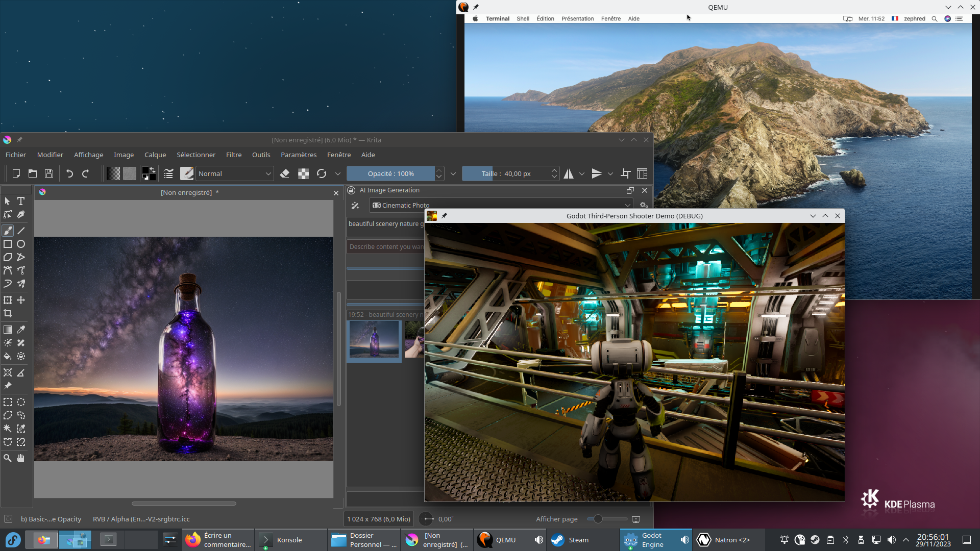
Task: Select the Rectangular Selection tool
Action: point(8,402)
